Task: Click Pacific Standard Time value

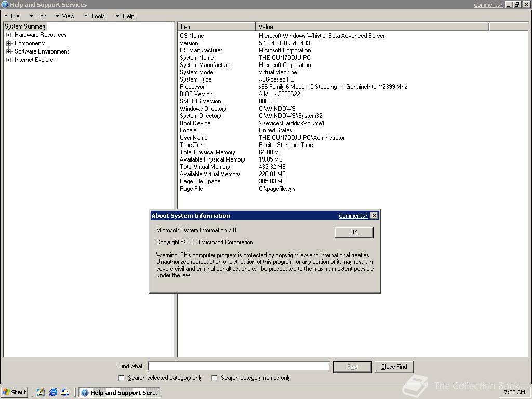Action: (x=286, y=145)
